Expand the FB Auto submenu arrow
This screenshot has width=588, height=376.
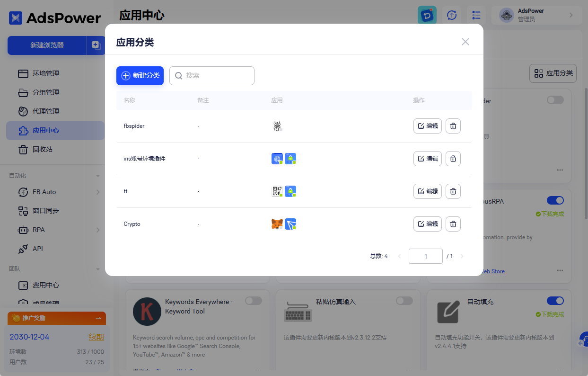tap(98, 192)
